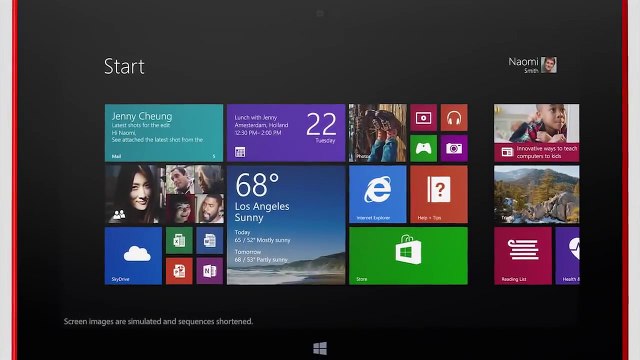Tap the Windows logo button on bezel
Screen dimensions: 640x360
tap(320, 348)
